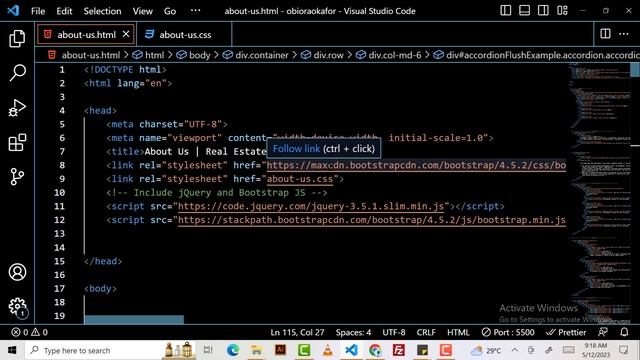
Task: Change the HTML language mode
Action: pos(458,332)
